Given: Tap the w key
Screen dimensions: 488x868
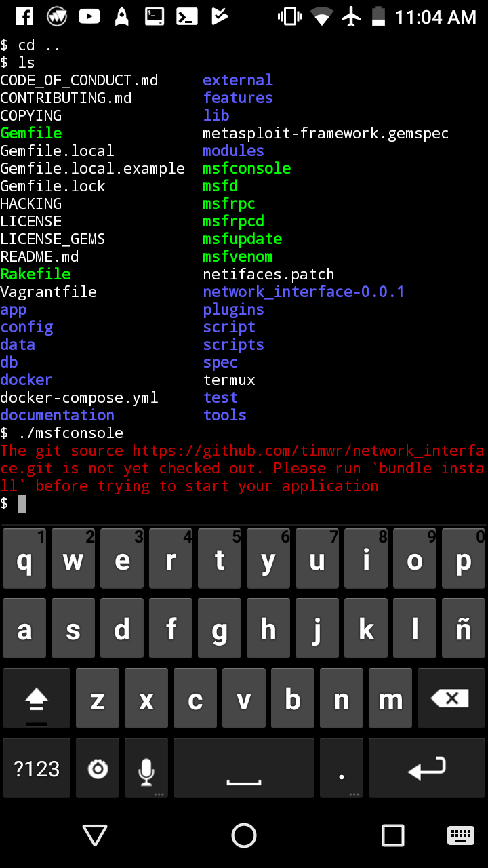Looking at the screenshot, I should 73,559.
